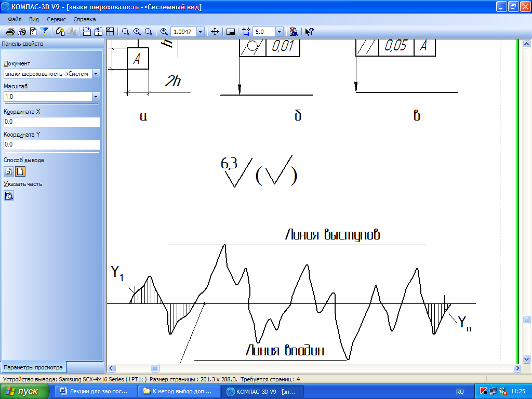The image size is (532, 399).
Task: Click the Kaspersky tray icon
Action: pyautogui.click(x=484, y=392)
